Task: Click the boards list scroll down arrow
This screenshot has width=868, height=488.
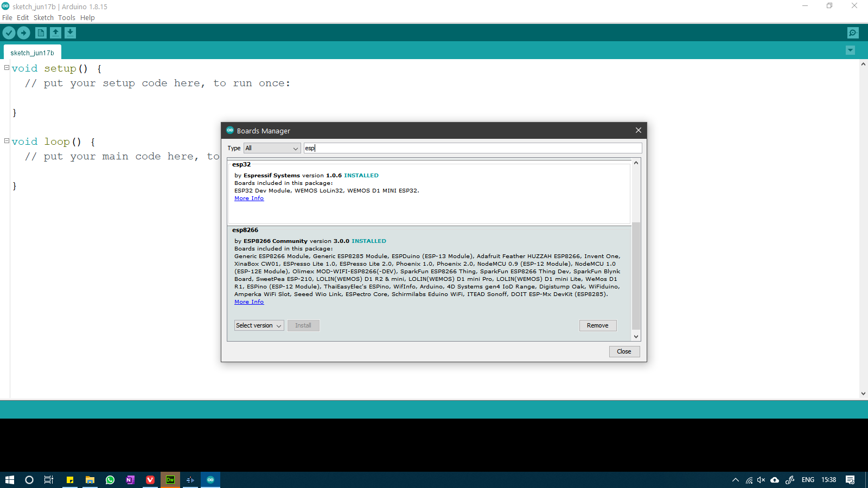Action: pyautogui.click(x=636, y=337)
